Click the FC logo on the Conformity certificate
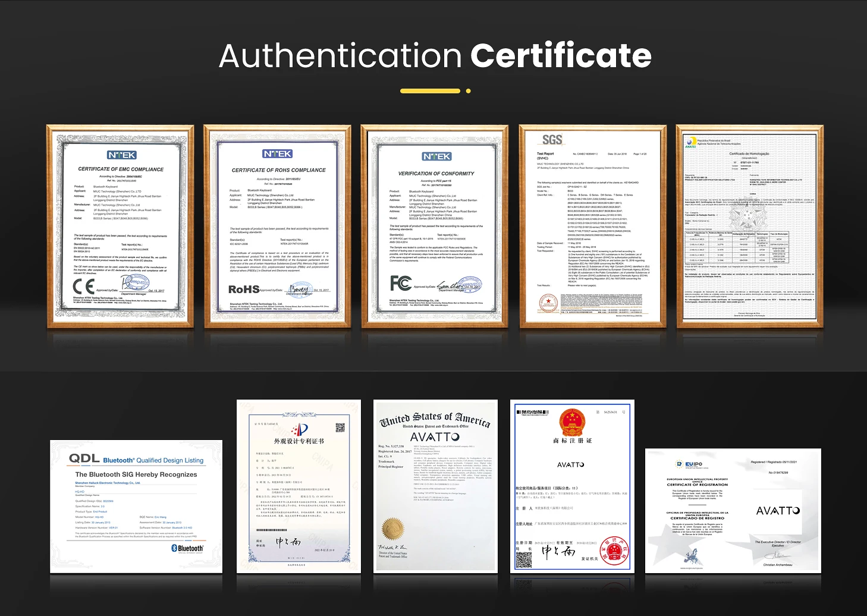 (x=401, y=283)
